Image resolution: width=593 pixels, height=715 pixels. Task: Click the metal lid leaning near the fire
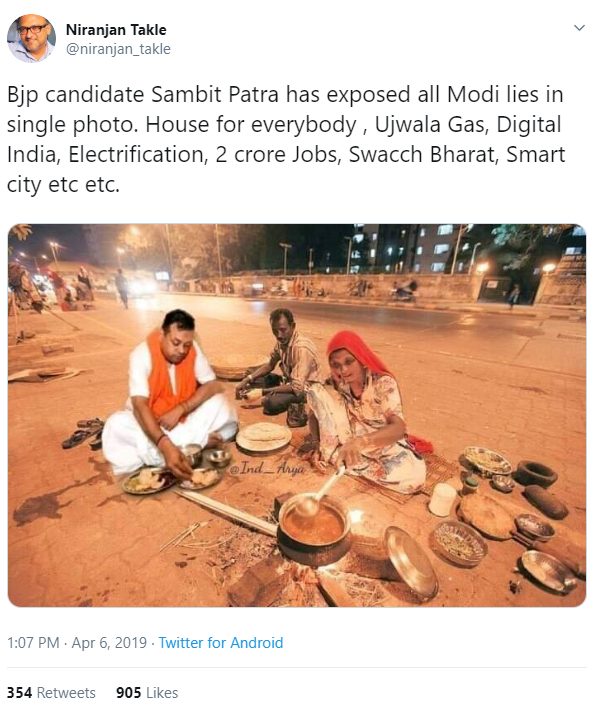[x=411, y=561]
